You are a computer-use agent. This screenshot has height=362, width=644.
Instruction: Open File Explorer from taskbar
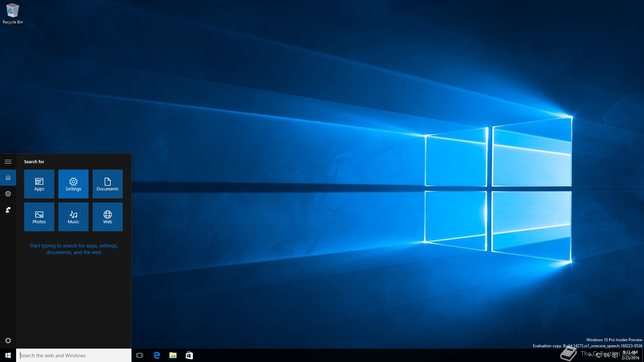pyautogui.click(x=173, y=355)
